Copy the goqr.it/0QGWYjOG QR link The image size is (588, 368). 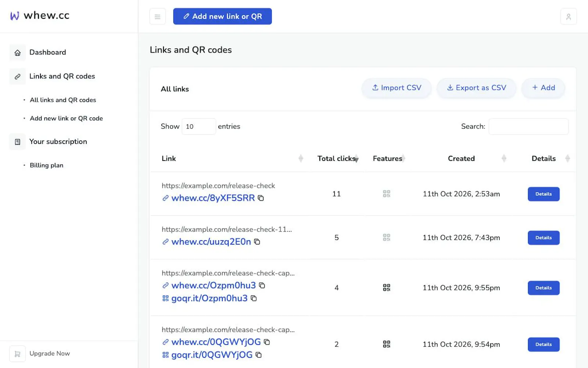coord(258,355)
